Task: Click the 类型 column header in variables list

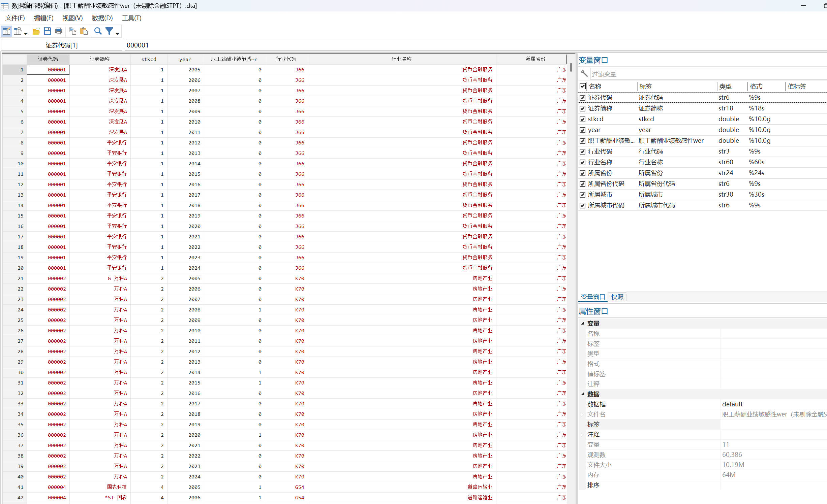Action: (x=725, y=87)
